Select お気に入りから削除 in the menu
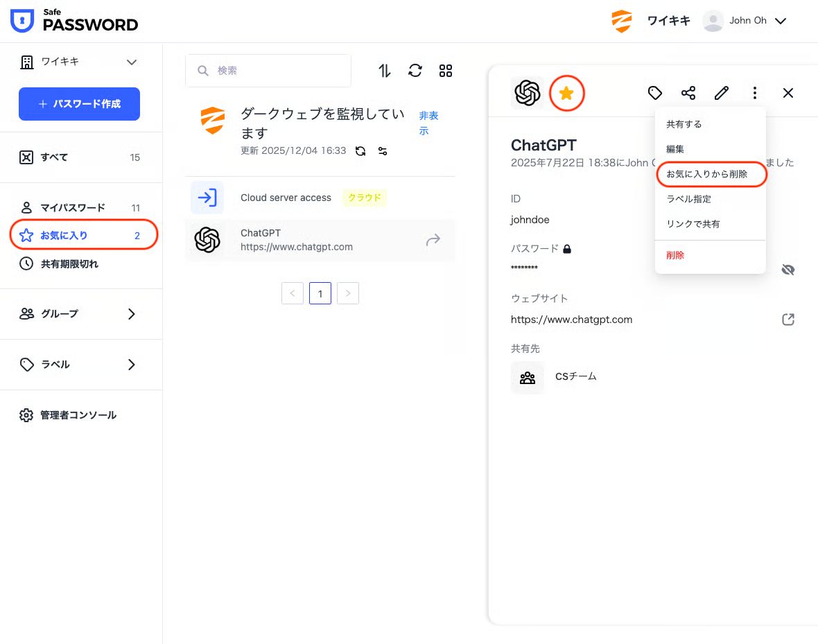 pos(707,174)
